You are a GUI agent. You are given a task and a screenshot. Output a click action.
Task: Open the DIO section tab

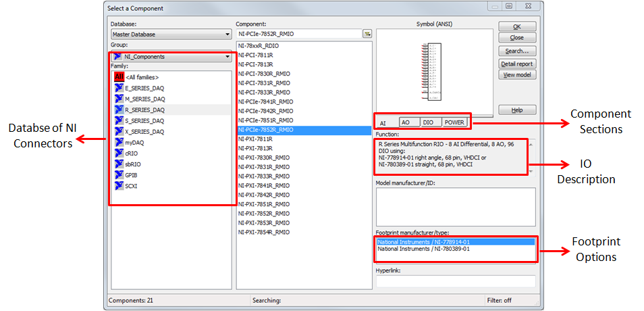point(428,122)
